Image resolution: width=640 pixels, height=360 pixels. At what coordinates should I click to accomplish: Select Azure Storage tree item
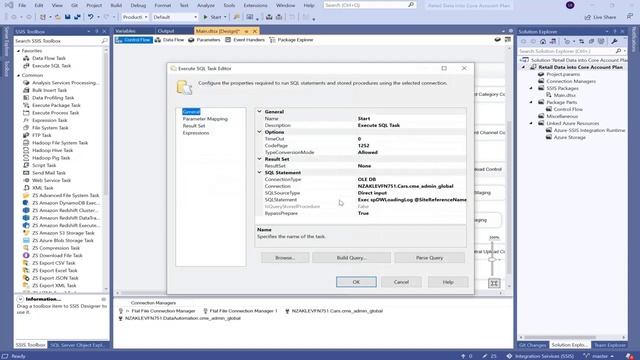[x=569, y=138]
